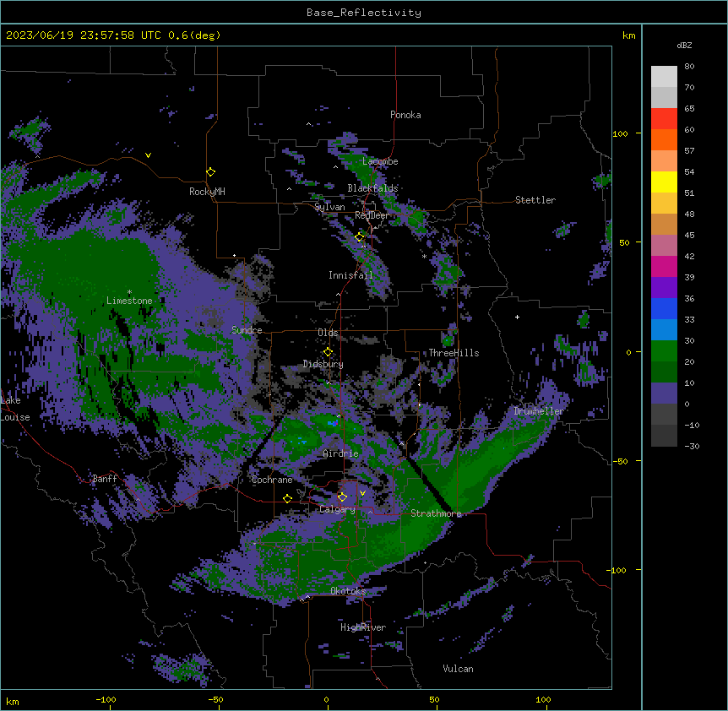Click the Lacombe city label

pos(380,161)
